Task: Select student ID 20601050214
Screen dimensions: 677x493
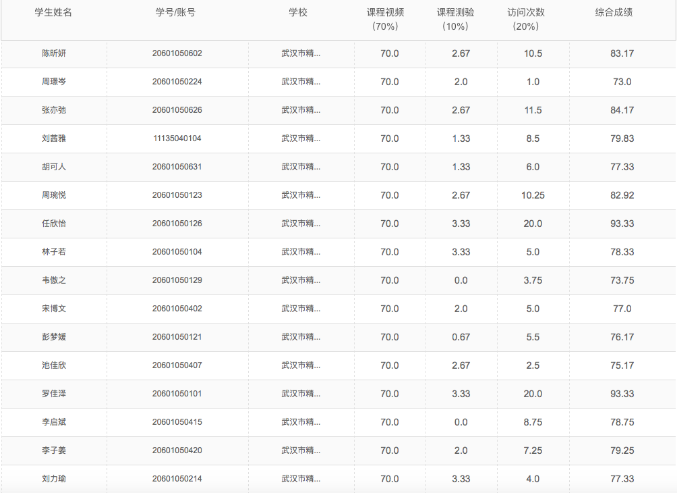Action: [177, 479]
